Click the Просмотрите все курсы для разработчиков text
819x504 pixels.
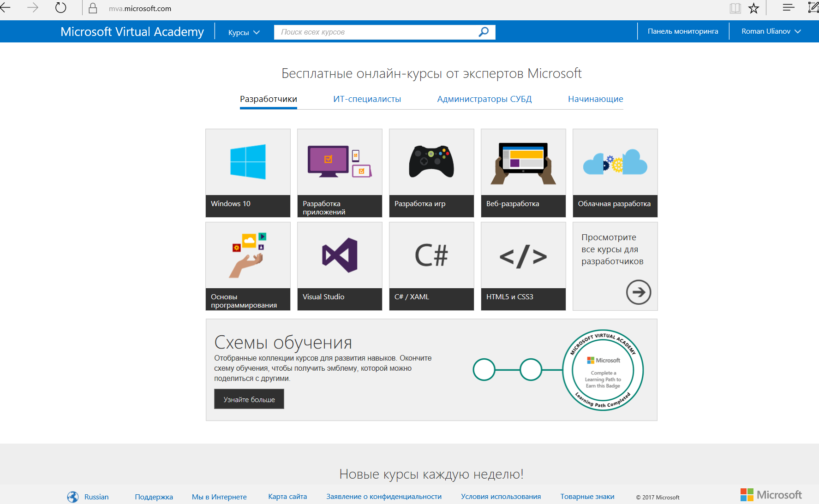(x=612, y=249)
